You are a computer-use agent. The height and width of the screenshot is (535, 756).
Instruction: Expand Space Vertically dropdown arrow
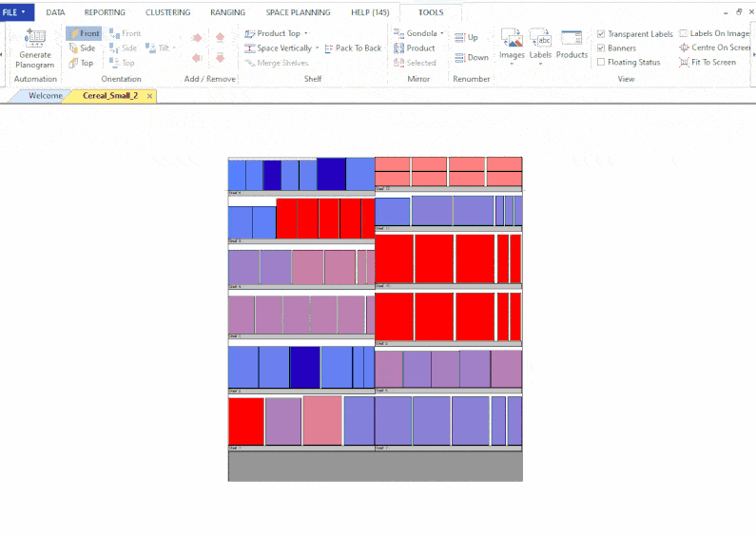coord(317,48)
